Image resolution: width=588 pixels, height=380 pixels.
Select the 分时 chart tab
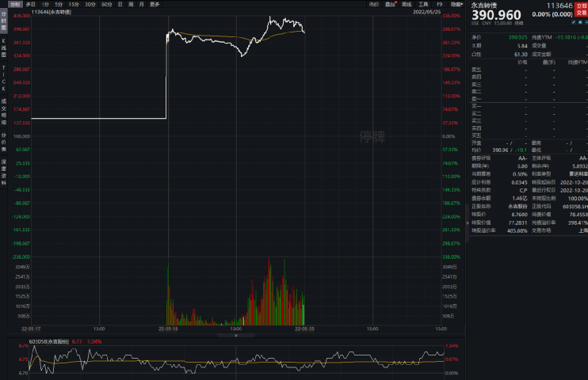(13, 4)
